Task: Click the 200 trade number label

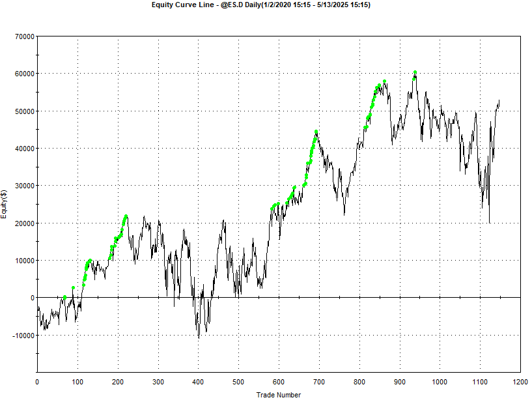Action: coord(118,382)
